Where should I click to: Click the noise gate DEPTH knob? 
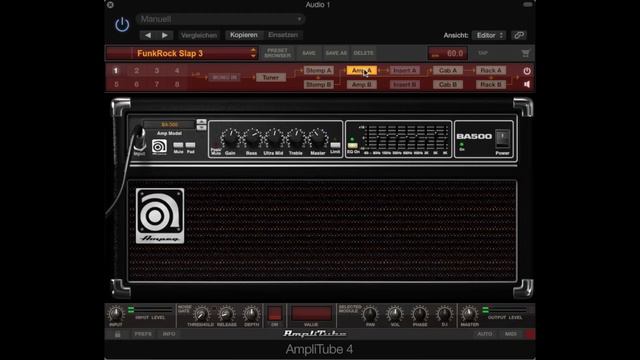pyautogui.click(x=251, y=314)
